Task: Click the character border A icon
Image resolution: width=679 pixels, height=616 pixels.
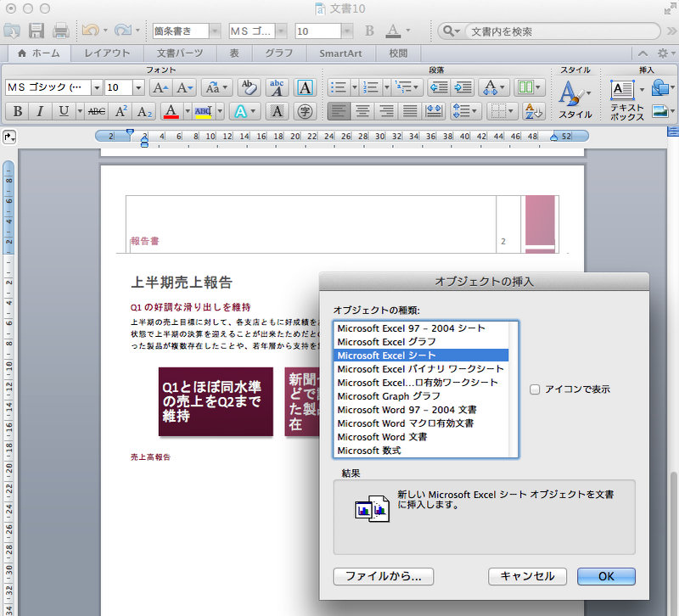Action: point(305,88)
